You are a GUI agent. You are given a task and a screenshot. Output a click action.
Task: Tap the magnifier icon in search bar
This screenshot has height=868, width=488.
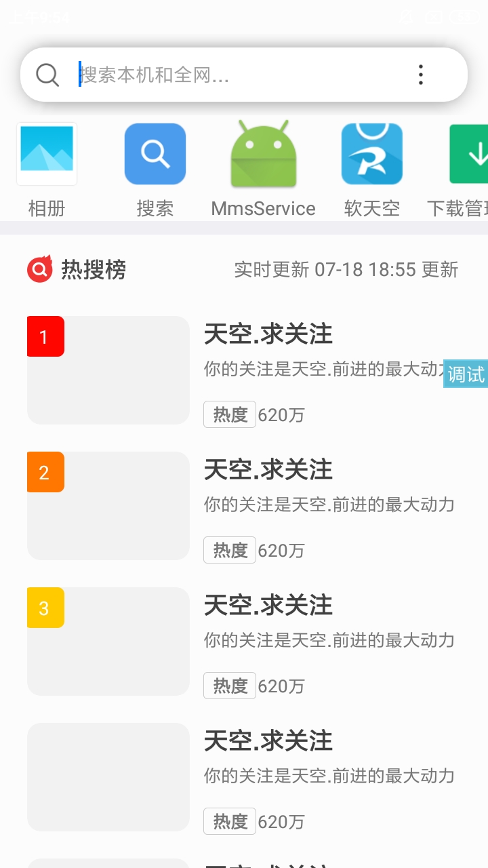point(47,75)
